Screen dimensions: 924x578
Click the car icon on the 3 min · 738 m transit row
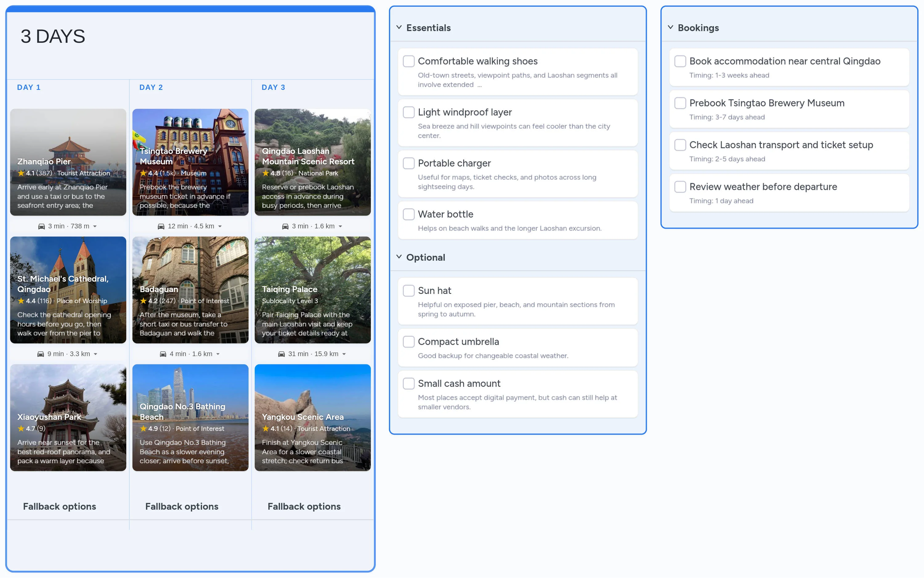(43, 226)
